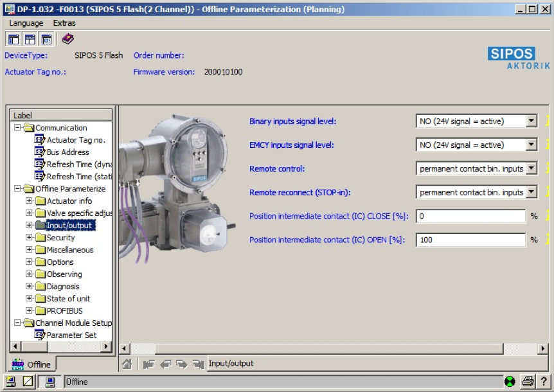Image resolution: width=554 pixels, height=392 pixels.
Task: Select Refresh Time (stat tree item
Action: pos(80,176)
